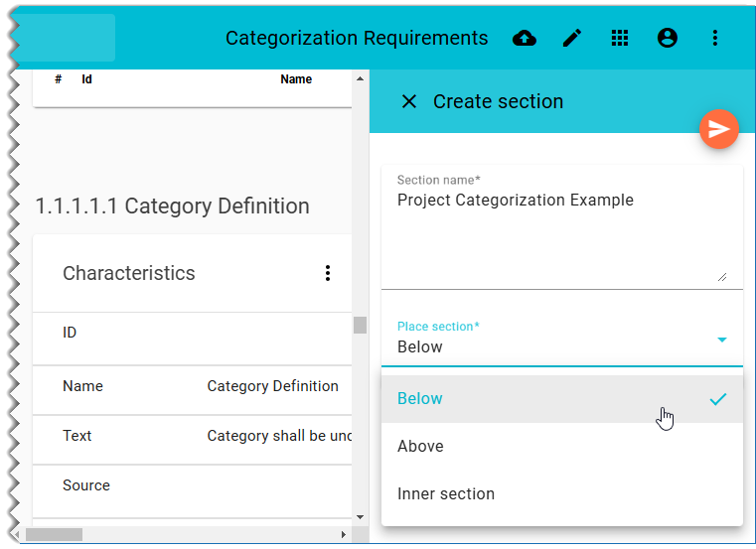
Task: Open Characteristics three-dot options menu
Action: click(328, 273)
